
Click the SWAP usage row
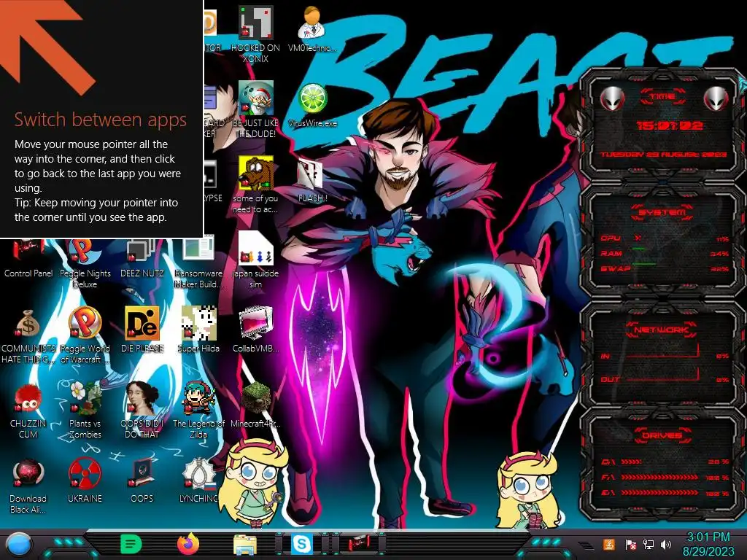pos(665,268)
